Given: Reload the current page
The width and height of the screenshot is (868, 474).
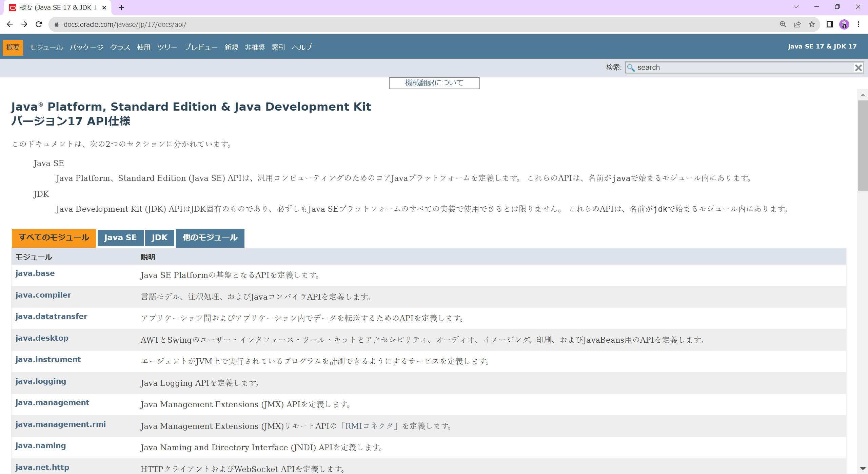Looking at the screenshot, I should click(x=39, y=24).
